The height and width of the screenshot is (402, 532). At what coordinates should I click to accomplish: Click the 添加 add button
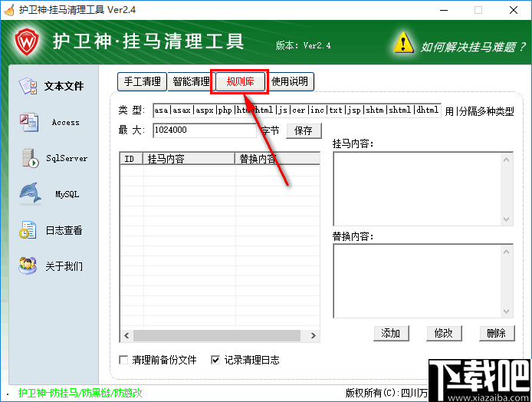[391, 333]
